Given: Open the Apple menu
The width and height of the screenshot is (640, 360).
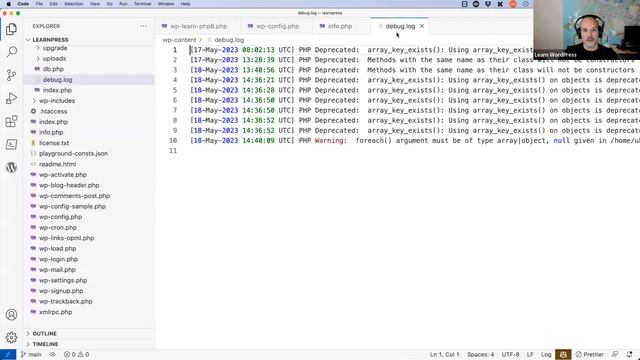Looking at the screenshot, I should point(9,4).
